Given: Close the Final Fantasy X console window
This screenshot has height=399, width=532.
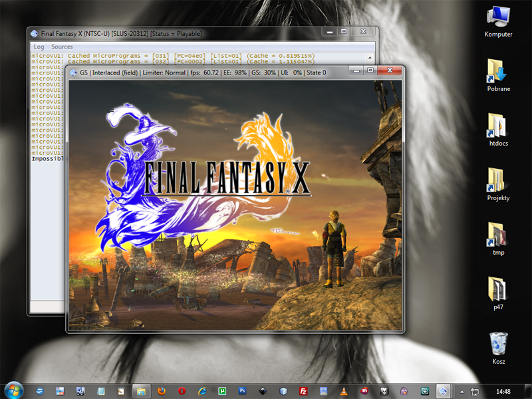Looking at the screenshot, I should [363, 31].
